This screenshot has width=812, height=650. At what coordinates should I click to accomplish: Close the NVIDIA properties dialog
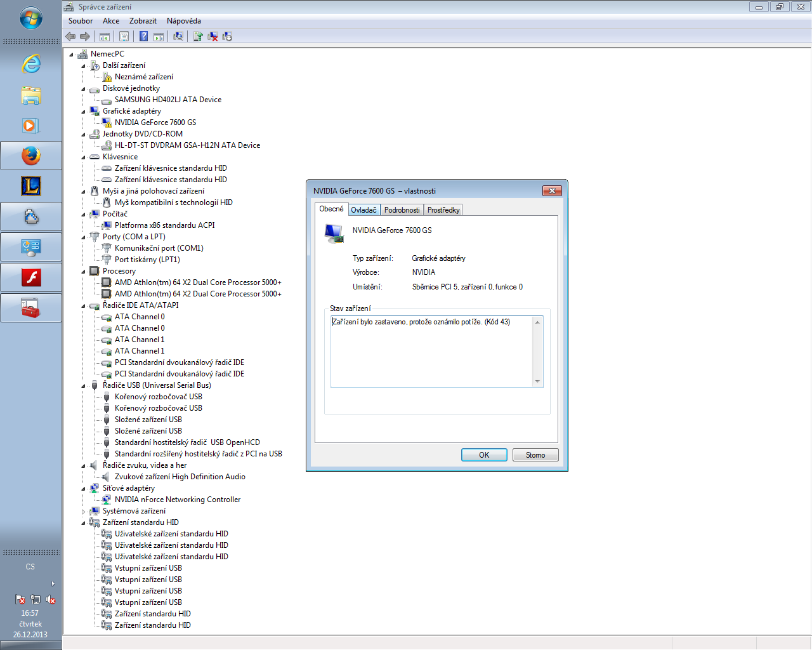[x=552, y=190]
